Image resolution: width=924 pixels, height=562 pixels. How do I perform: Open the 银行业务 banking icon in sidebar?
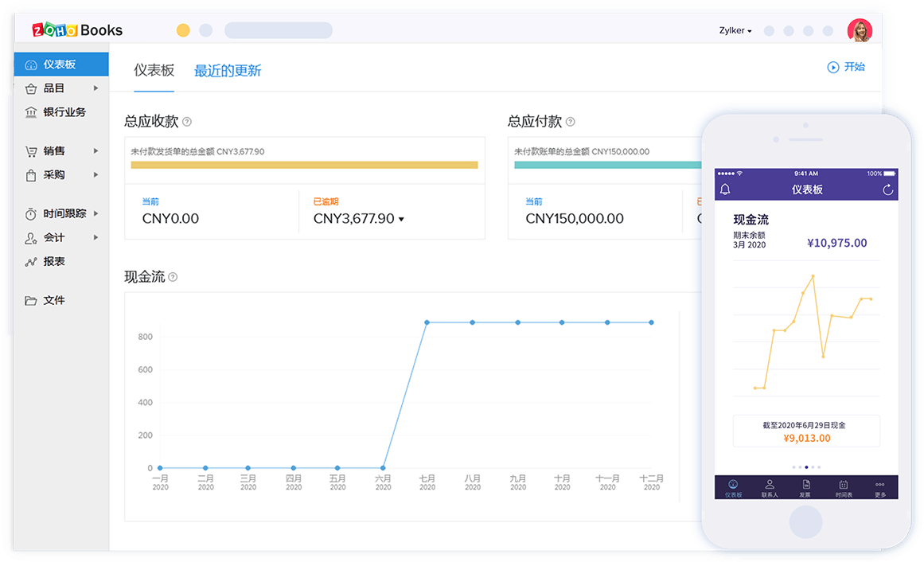[x=31, y=112]
